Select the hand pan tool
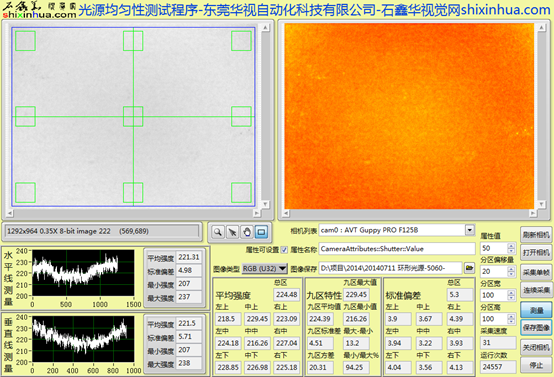The image size is (554, 377). click(247, 232)
